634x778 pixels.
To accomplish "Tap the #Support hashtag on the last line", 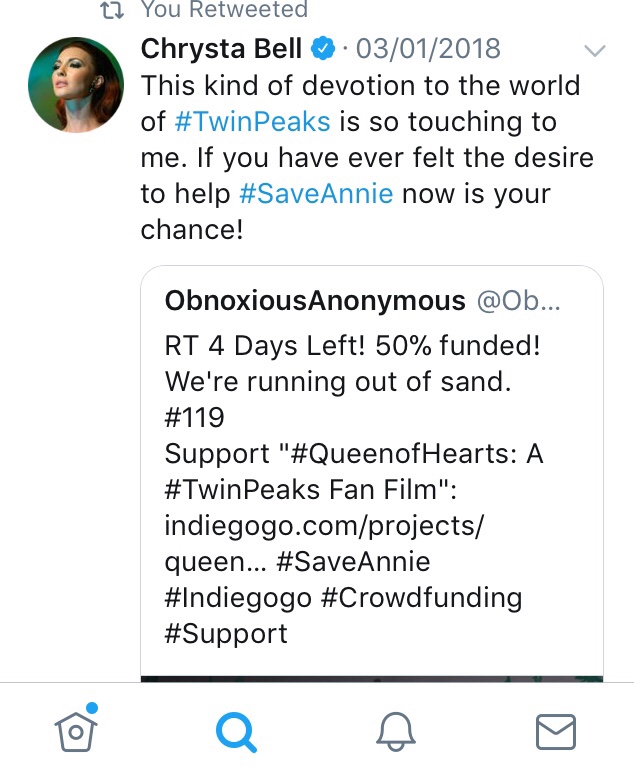I will (x=226, y=633).
